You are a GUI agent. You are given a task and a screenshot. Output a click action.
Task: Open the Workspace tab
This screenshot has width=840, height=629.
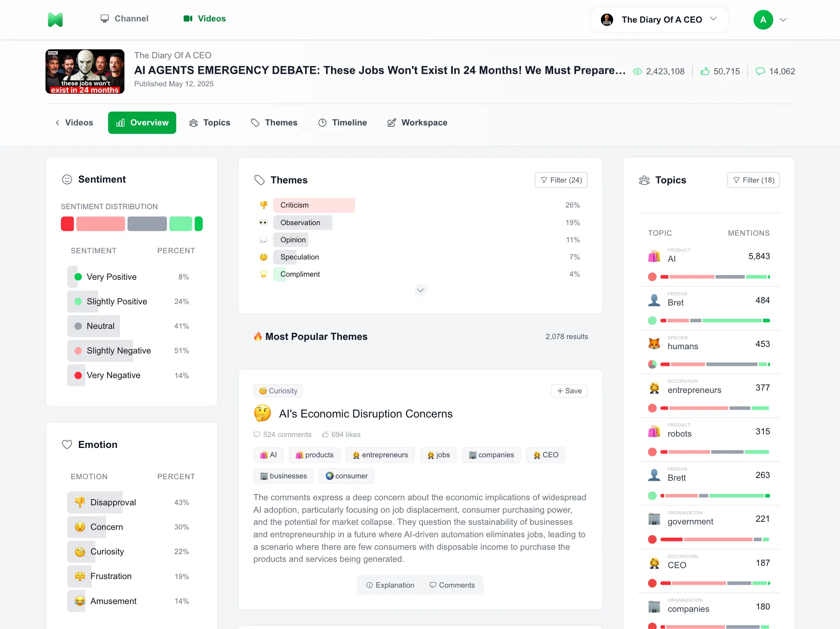coord(417,123)
